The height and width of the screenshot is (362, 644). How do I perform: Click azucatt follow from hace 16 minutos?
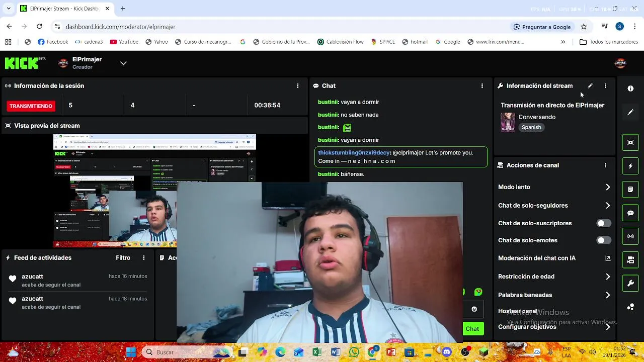click(78, 280)
